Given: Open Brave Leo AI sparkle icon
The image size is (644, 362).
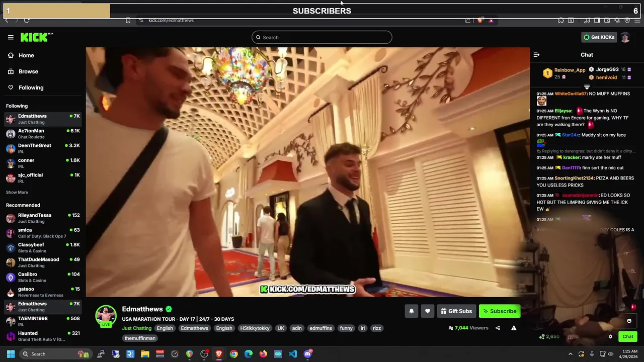Looking at the screenshot, I should [617, 20].
